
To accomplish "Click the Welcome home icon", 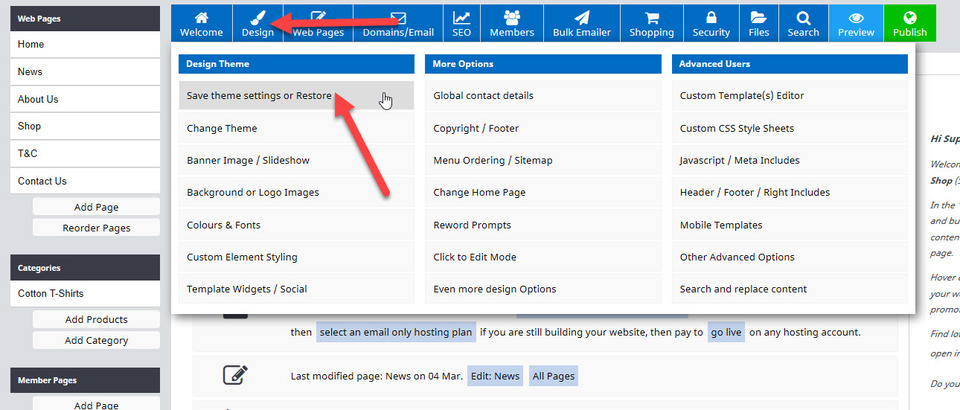I will pos(201,18).
